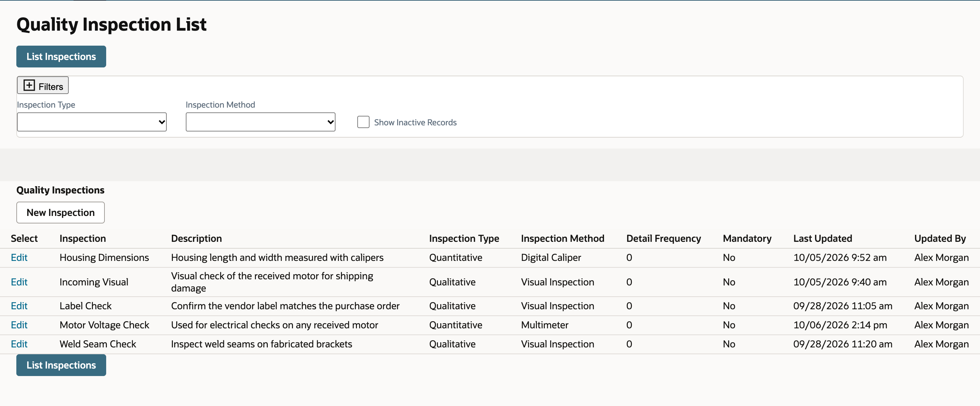Click the Quality Inspection List page title

(111, 25)
